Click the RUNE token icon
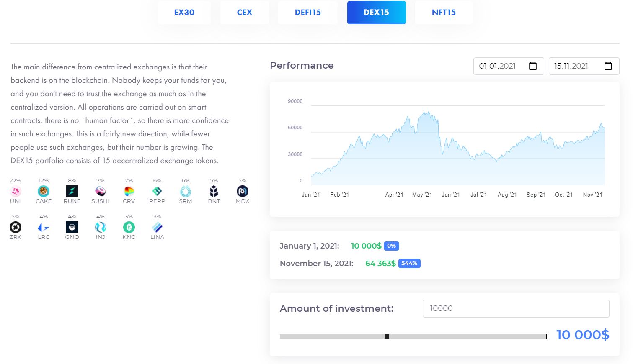633x364 pixels. pos(72,191)
